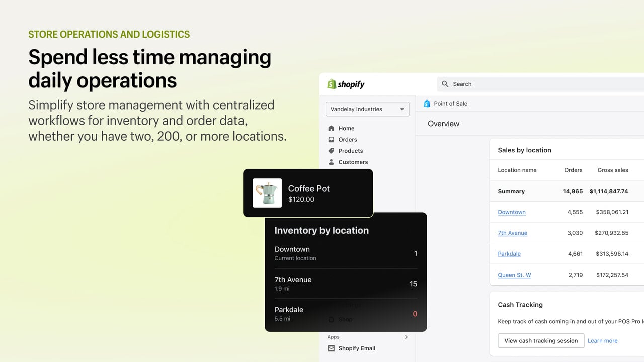Open Home via its house icon
644x362 pixels.
[x=331, y=128]
